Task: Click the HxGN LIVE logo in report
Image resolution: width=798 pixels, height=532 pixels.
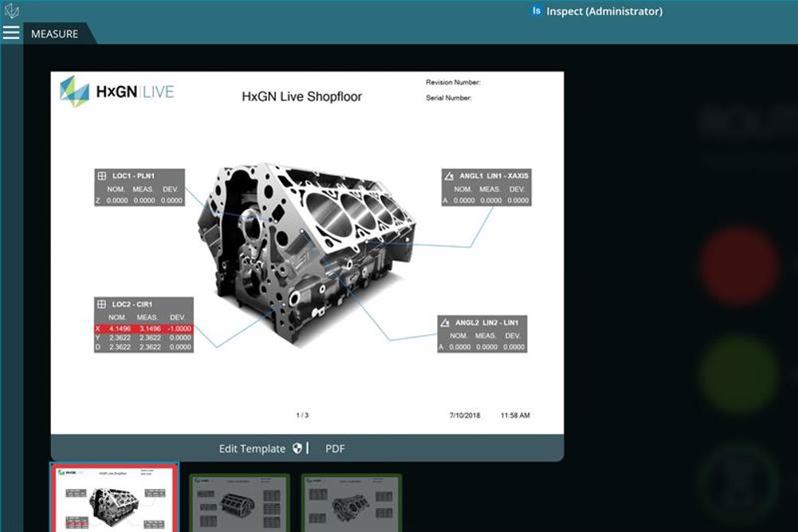Action: coord(117,92)
